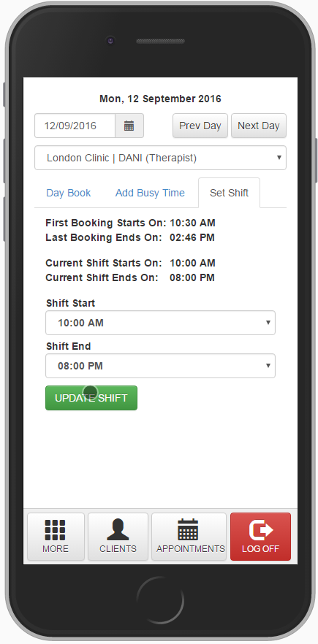
Task: Tap the phone's round home button
Action: 160,600
